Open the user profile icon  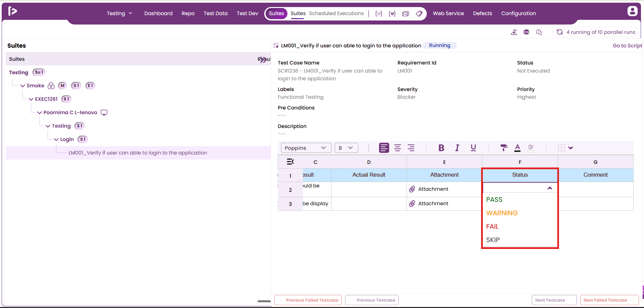click(x=632, y=11)
